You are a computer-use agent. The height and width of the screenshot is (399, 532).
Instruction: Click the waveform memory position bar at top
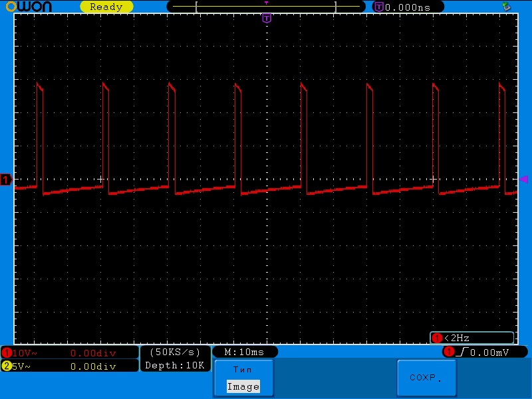[x=266, y=7]
